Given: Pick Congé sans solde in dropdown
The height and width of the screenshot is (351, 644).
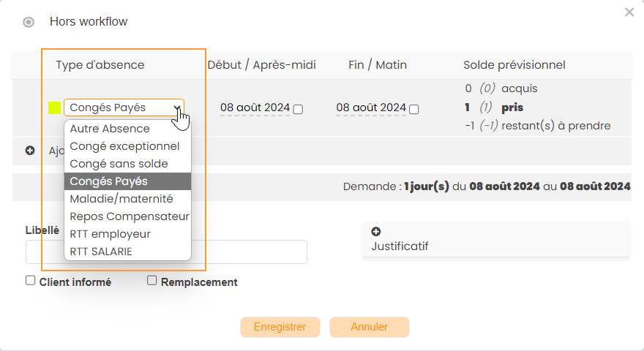Looking at the screenshot, I should [x=119, y=164].
